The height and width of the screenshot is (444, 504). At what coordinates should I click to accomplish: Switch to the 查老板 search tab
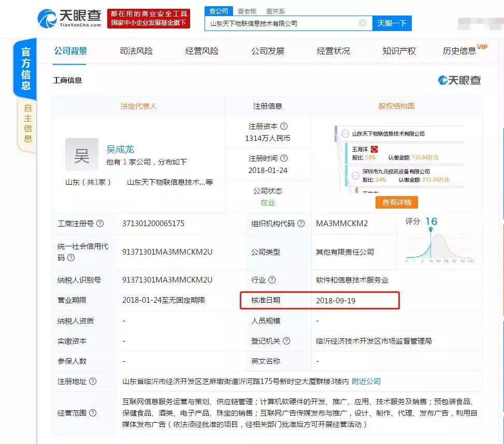tap(247, 11)
